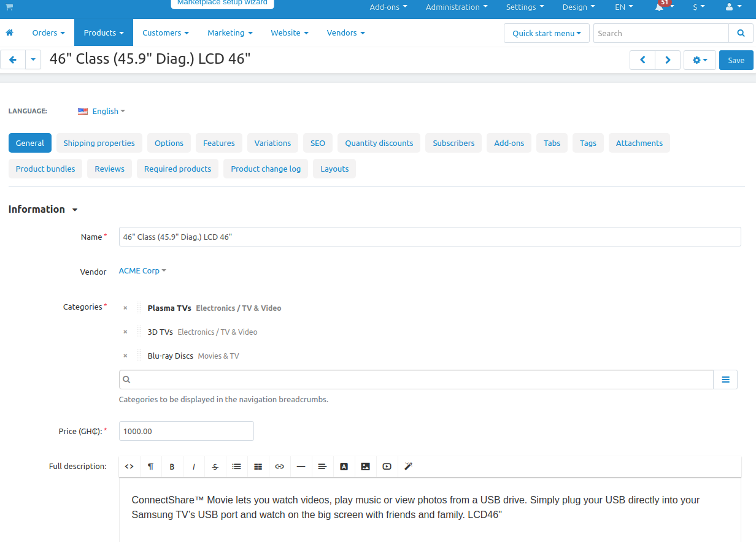Open Administration dropdown menu

pyautogui.click(x=457, y=7)
